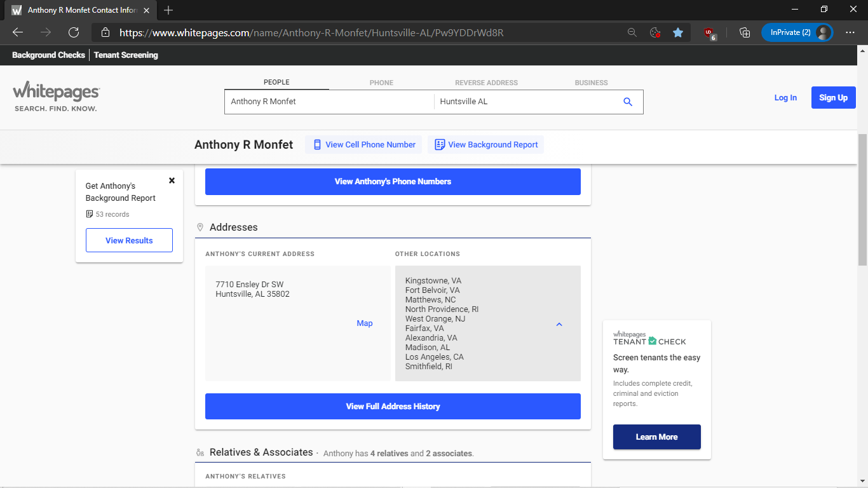Click the browser Back arrow
The image size is (868, 488).
click(x=18, y=32)
